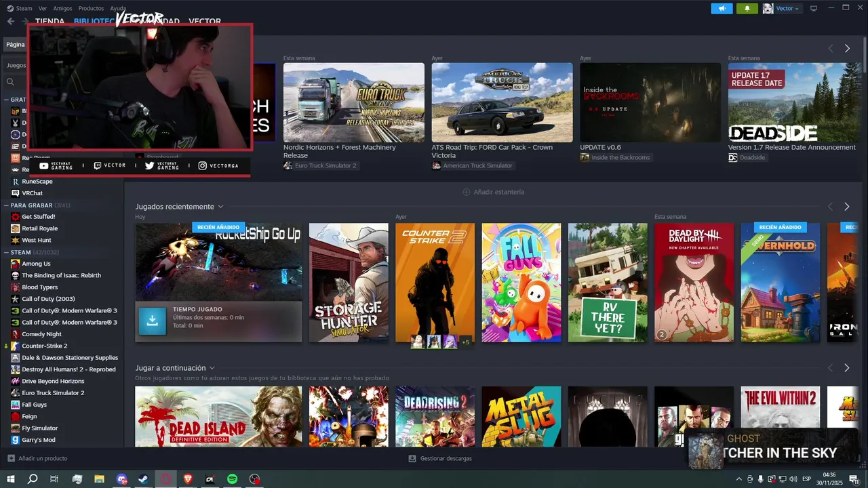The height and width of the screenshot is (488, 868).
Task: Expand the Vector account dropdown
Action: pos(787,8)
